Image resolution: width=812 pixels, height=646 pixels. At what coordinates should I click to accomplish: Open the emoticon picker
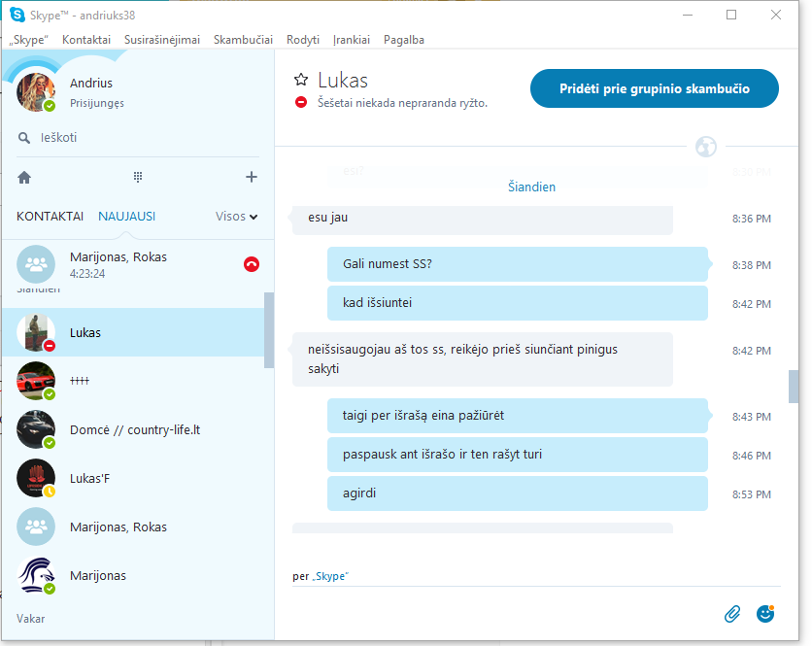tap(765, 614)
